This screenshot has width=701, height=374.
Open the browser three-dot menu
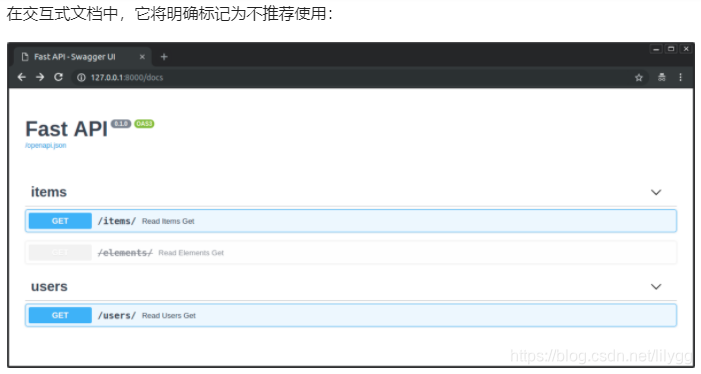pyautogui.click(x=680, y=77)
